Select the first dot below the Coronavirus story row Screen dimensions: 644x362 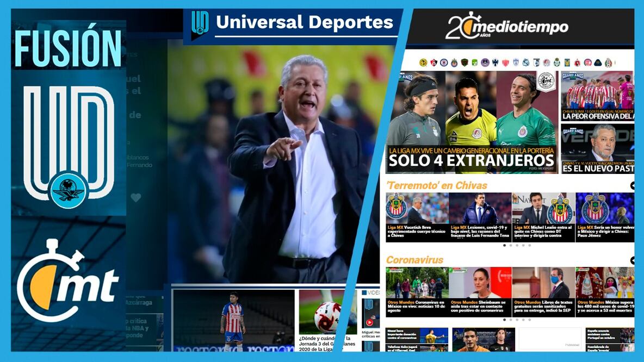pyautogui.click(x=505, y=320)
